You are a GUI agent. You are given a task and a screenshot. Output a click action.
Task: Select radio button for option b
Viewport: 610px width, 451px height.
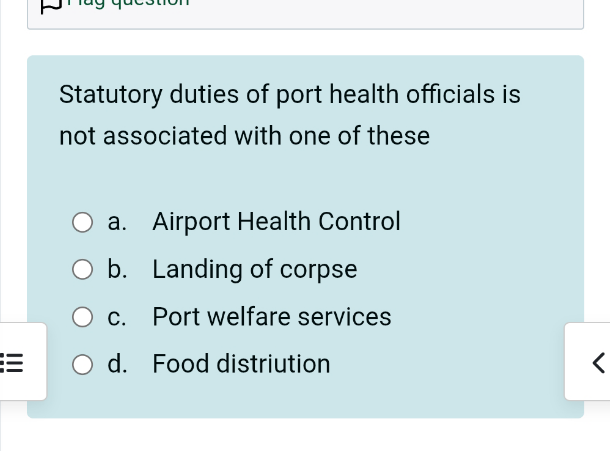click(x=83, y=270)
